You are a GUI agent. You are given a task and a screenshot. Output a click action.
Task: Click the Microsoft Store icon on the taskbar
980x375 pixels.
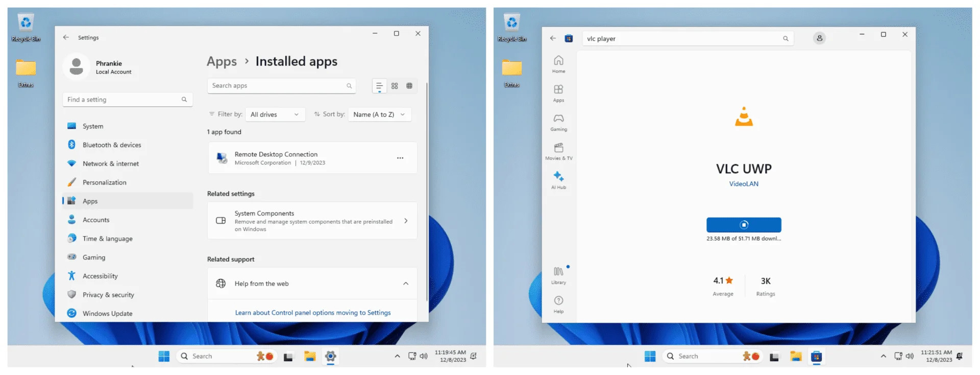[817, 356]
